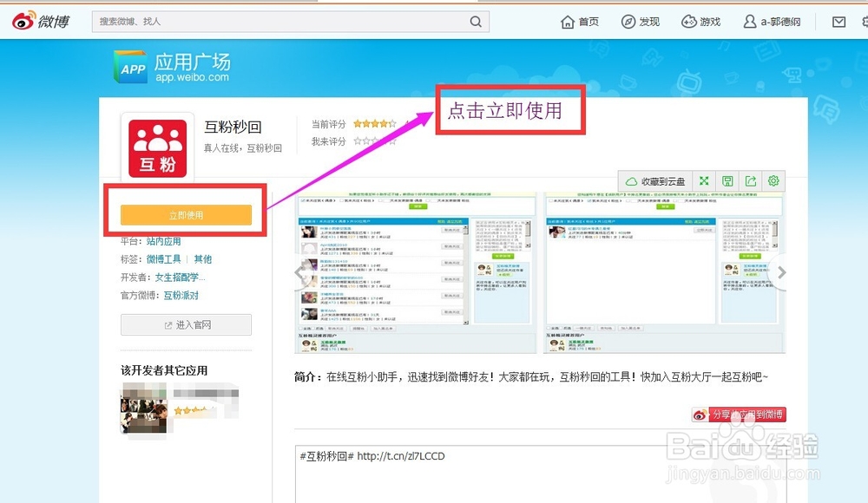Open official weibo 互粉派对 link
This screenshot has width=868, height=503.
pos(181,296)
